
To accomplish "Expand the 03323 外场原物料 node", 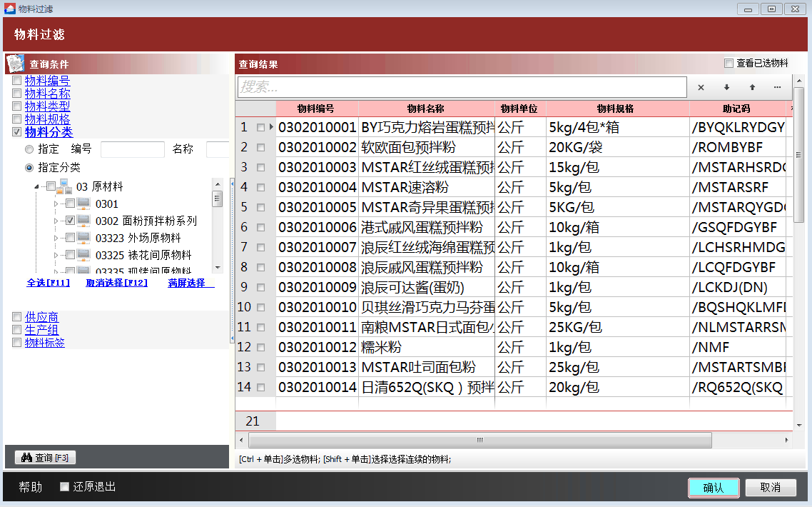I will [56, 238].
